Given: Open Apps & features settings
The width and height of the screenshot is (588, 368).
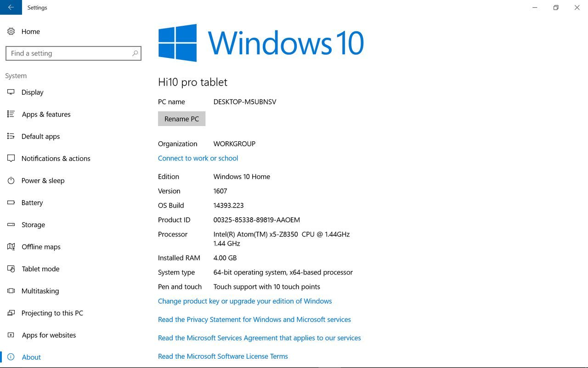Looking at the screenshot, I should (46, 114).
